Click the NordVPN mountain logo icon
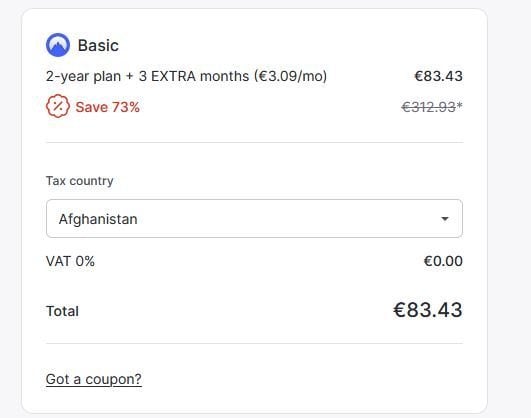 (58, 45)
